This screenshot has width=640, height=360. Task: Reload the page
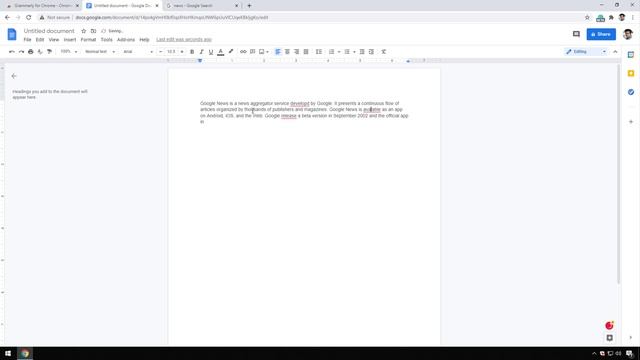[x=29, y=18]
